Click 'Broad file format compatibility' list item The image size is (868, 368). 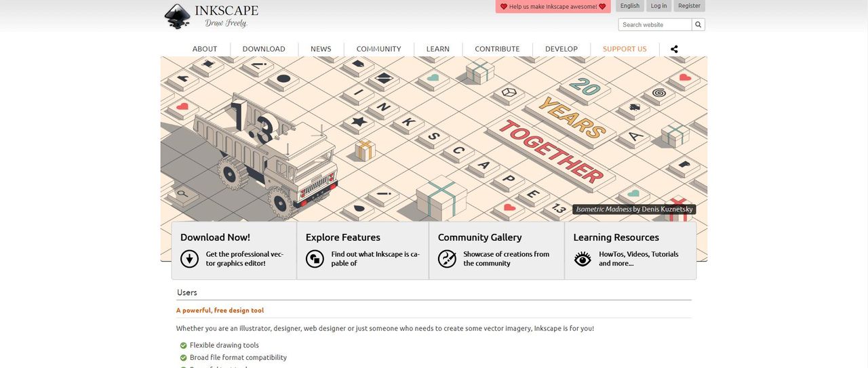(x=238, y=357)
